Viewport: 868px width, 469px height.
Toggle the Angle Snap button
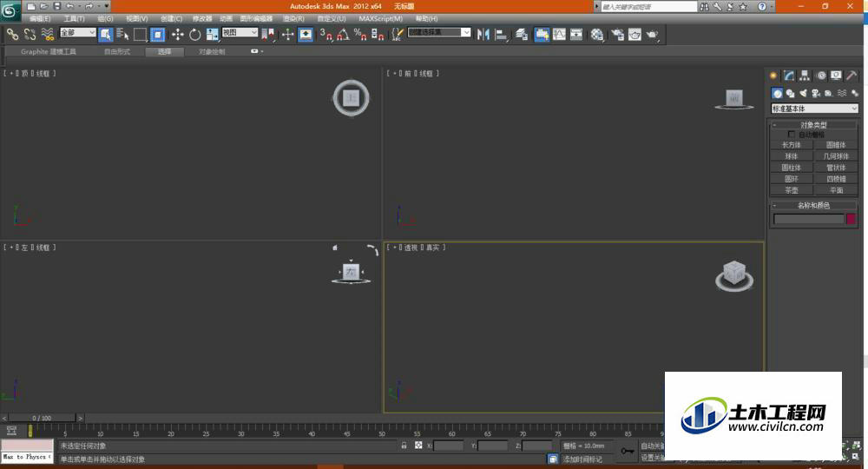343,35
